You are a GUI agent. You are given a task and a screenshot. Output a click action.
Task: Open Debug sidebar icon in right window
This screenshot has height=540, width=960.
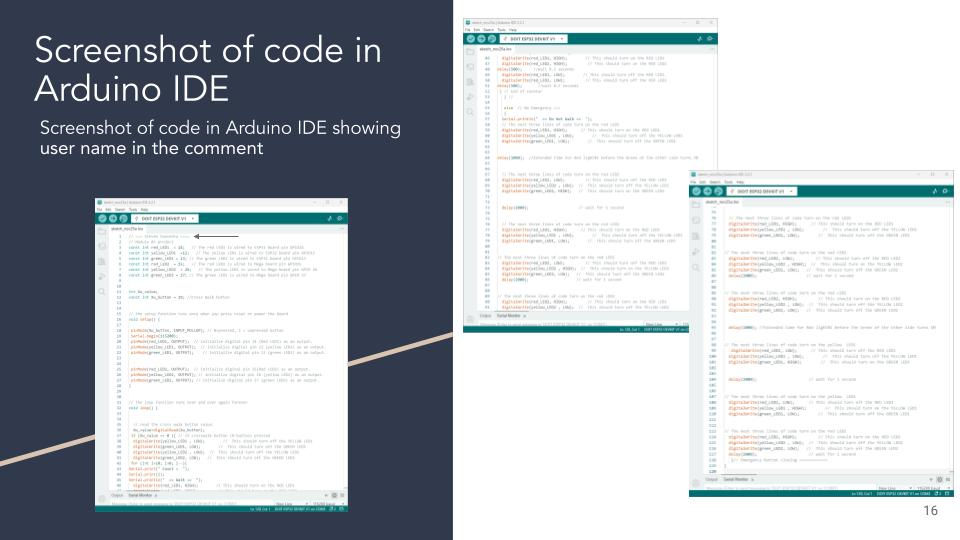pos(696,252)
